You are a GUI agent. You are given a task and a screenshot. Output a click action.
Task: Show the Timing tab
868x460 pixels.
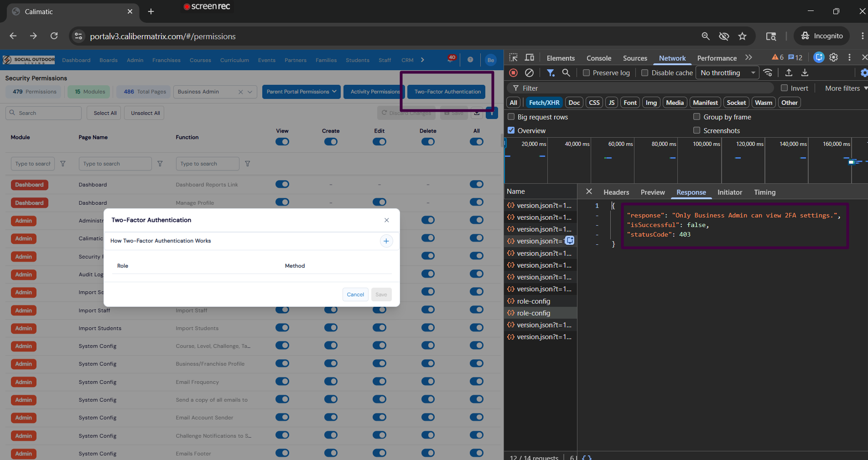(x=764, y=192)
